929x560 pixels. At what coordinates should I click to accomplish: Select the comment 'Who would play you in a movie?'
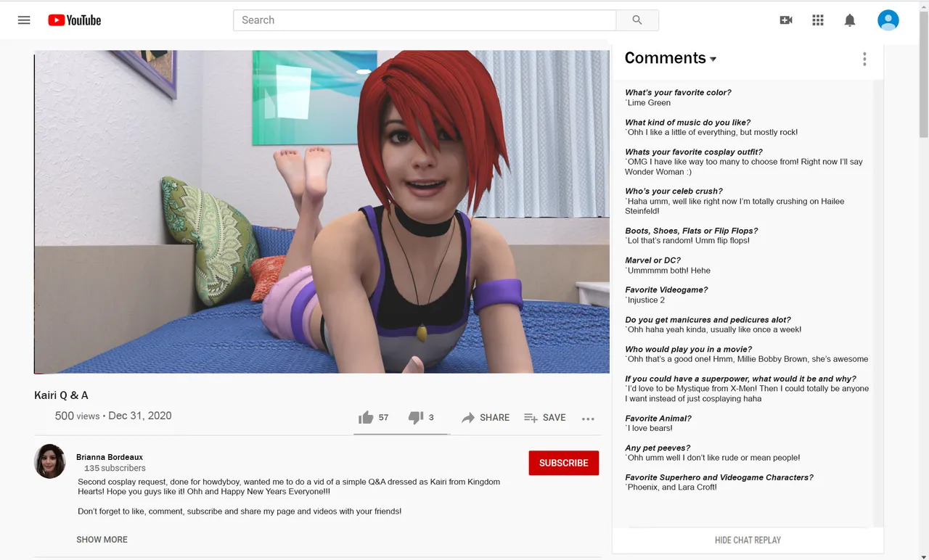688,350
